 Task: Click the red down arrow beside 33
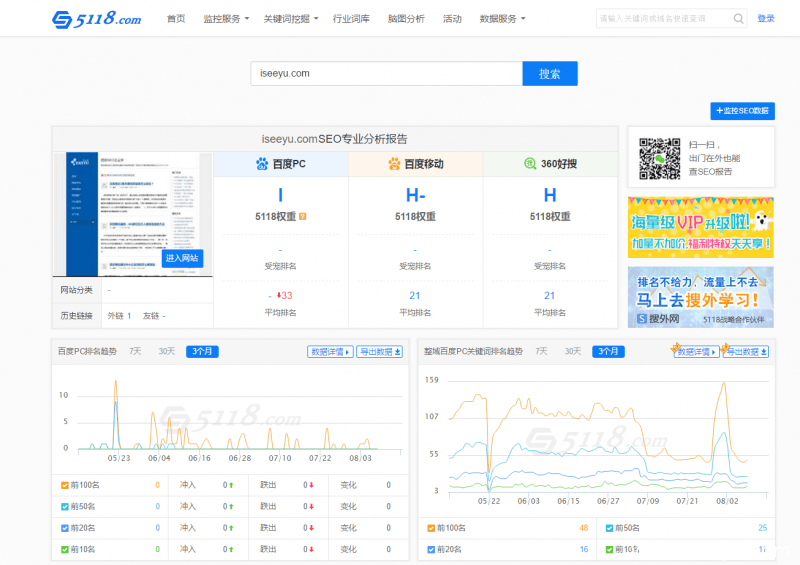click(279, 295)
